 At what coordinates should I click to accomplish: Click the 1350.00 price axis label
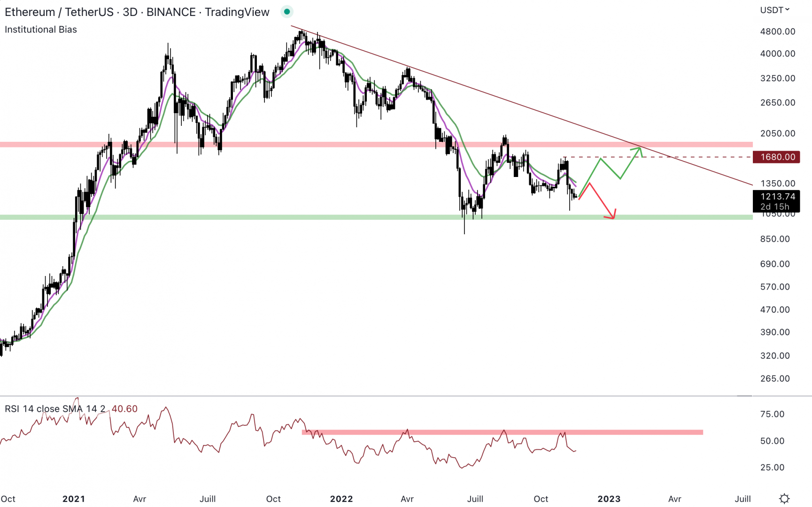click(778, 184)
